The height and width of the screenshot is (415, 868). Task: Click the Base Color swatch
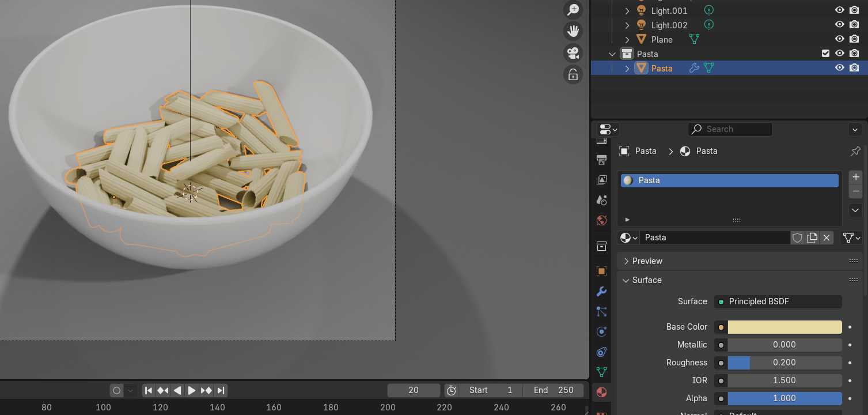coord(784,327)
